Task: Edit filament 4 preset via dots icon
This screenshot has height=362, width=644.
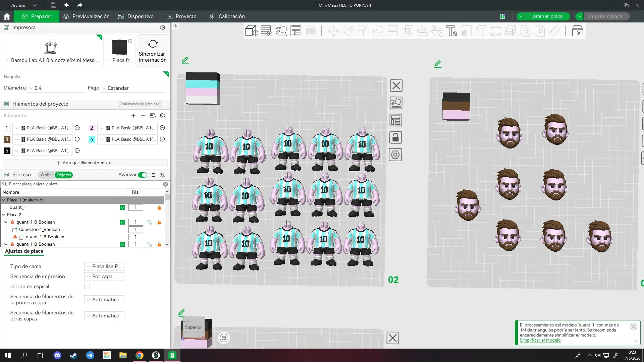Action: coord(162,139)
